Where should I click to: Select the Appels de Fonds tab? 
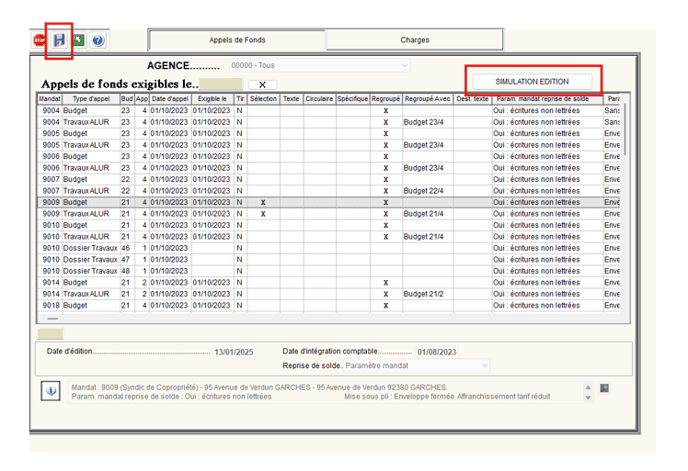(x=237, y=40)
